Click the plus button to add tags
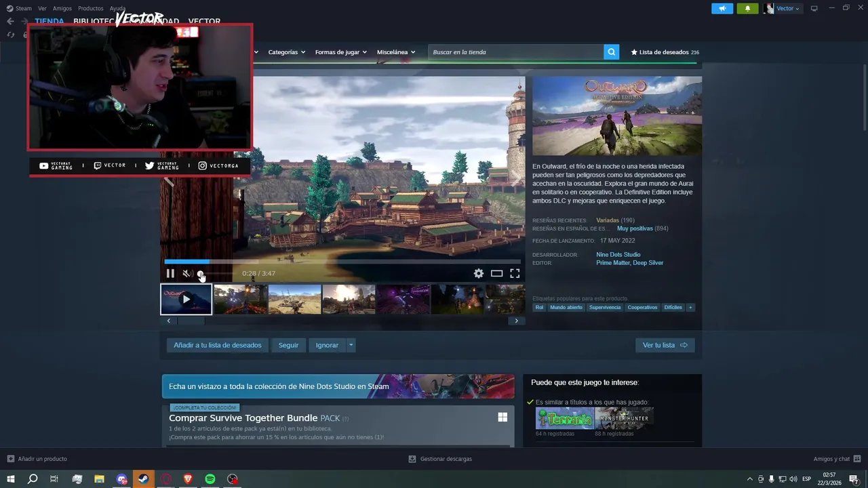This screenshot has height=488, width=868. [691, 307]
